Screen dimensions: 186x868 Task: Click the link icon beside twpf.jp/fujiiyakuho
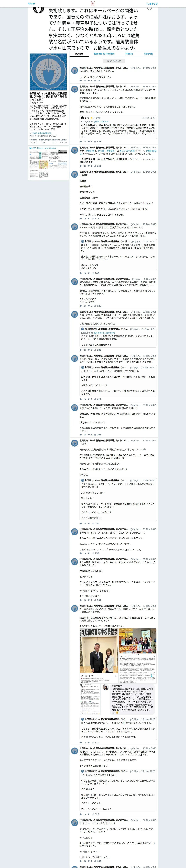click(30, 133)
